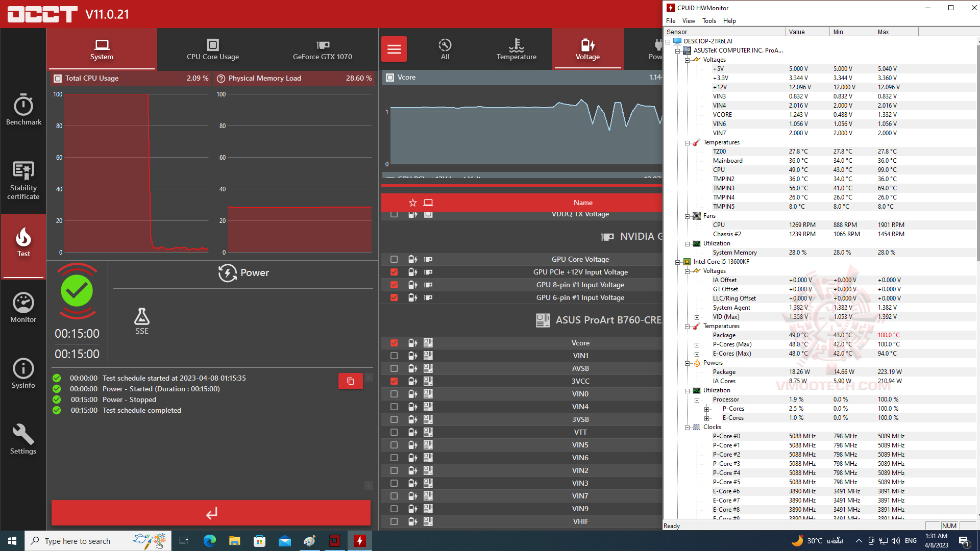
Task: Click the favorites star column header
Action: pyautogui.click(x=413, y=203)
